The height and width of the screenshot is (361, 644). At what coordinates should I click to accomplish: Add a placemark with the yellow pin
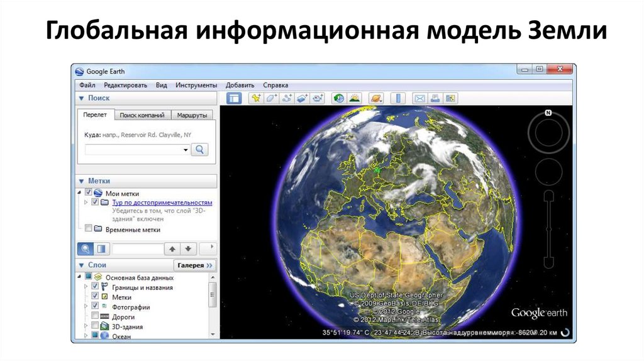click(256, 98)
